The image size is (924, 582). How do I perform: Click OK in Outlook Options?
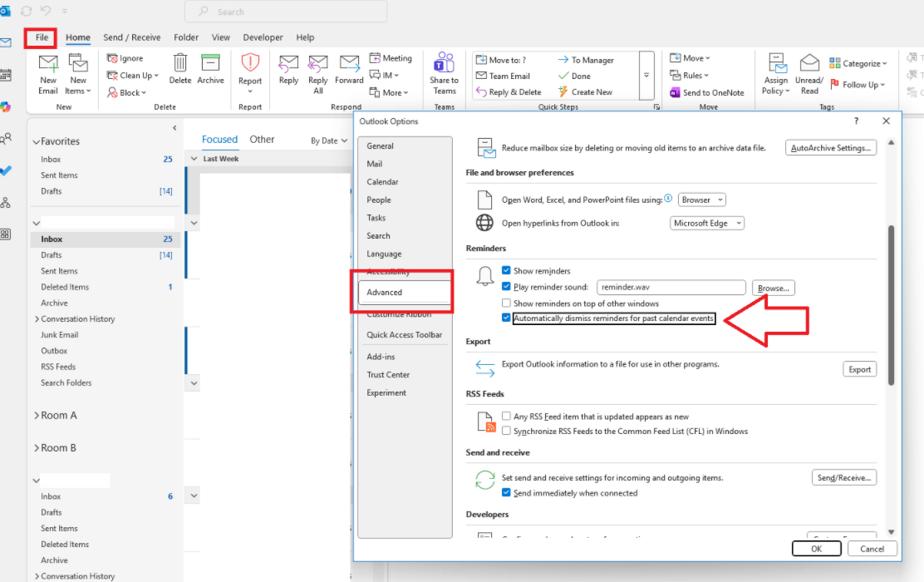(816, 549)
